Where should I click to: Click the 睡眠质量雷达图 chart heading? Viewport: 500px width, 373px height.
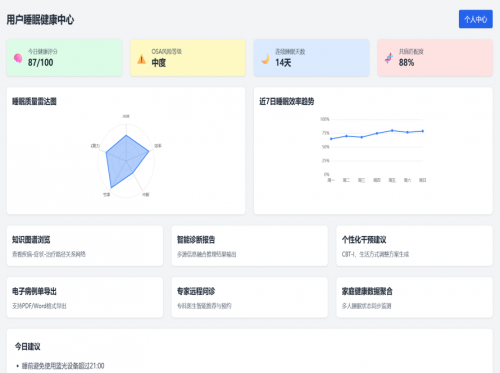click(x=34, y=101)
